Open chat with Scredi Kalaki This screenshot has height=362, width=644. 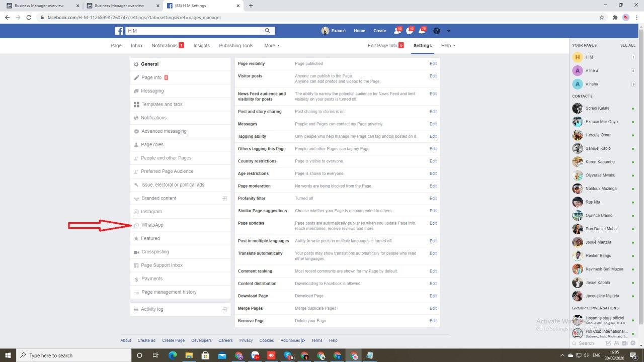point(604,108)
